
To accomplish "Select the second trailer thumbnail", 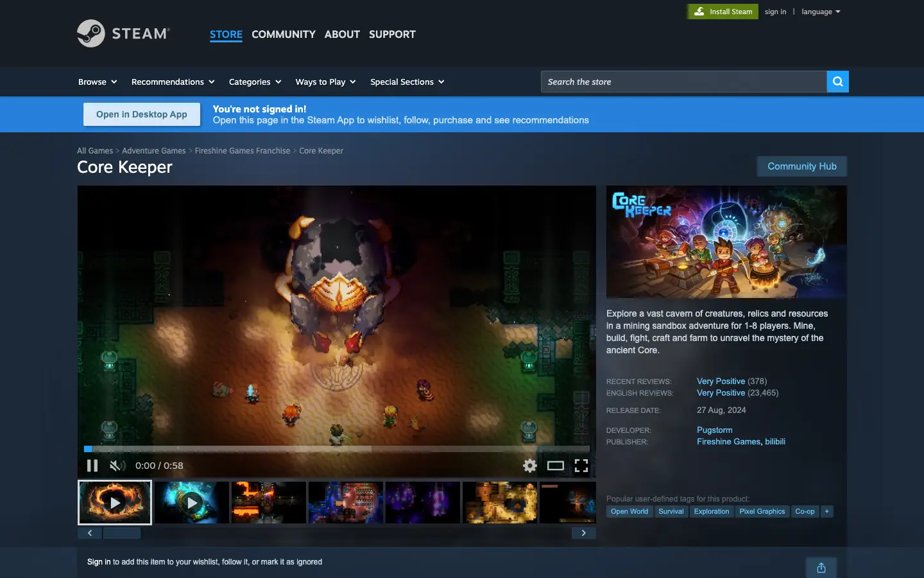I will coord(192,502).
